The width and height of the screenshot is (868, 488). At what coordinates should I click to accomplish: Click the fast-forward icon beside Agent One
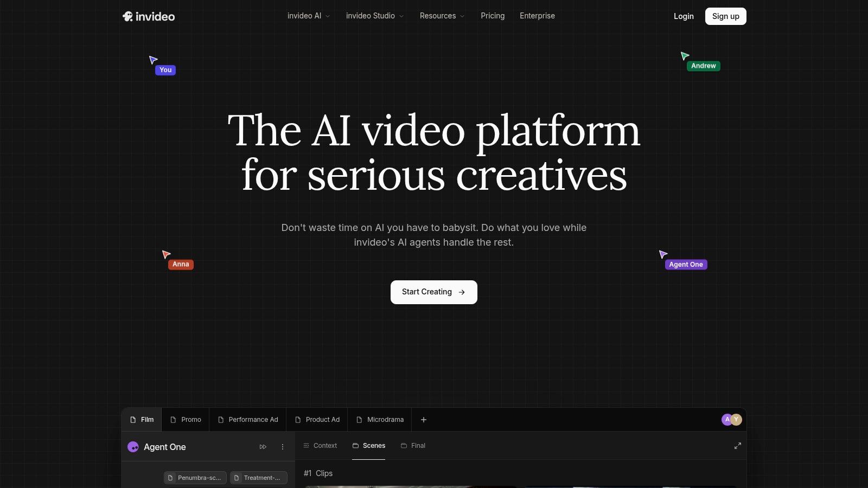pyautogui.click(x=263, y=447)
